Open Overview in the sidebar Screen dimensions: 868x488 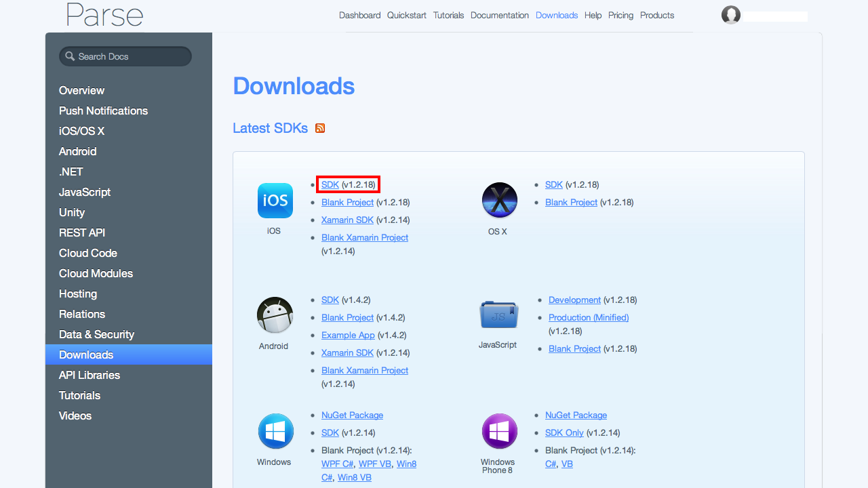click(81, 90)
